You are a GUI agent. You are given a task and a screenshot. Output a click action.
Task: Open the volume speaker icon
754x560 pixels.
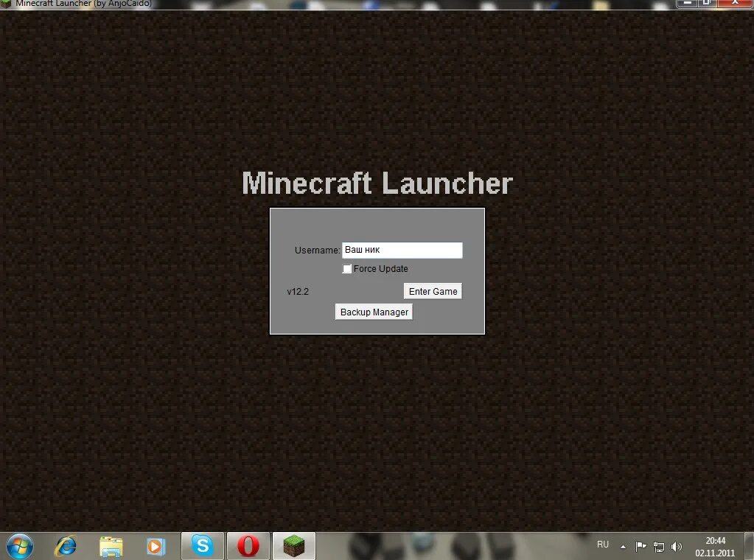click(x=676, y=547)
